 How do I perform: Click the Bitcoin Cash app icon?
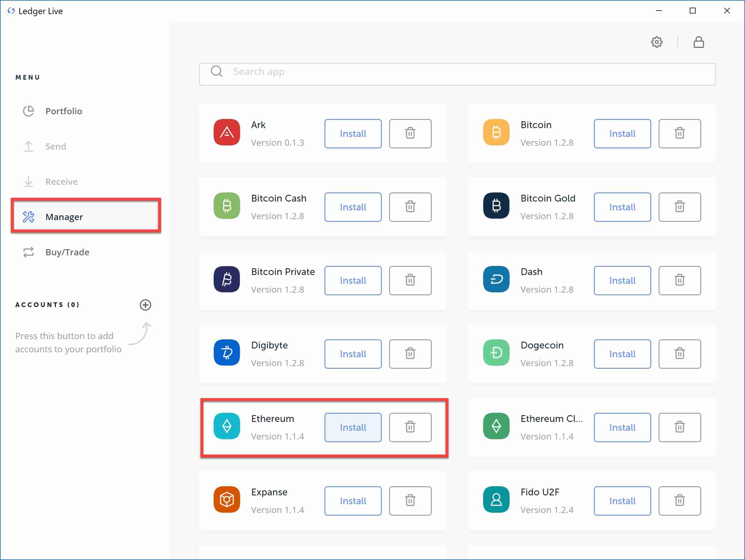227,205
